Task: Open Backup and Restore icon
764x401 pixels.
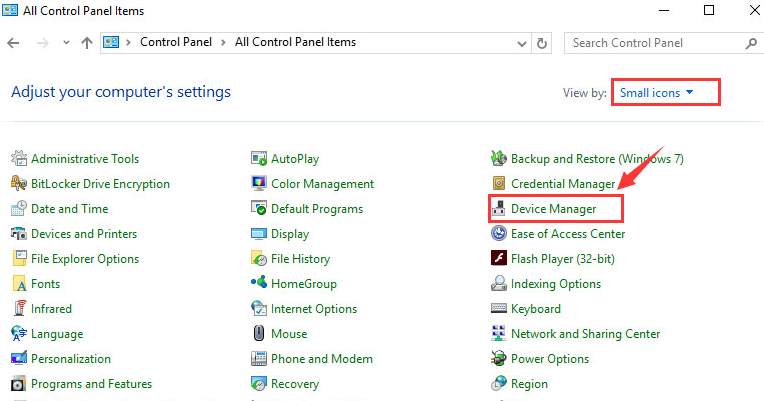Action: pos(498,158)
